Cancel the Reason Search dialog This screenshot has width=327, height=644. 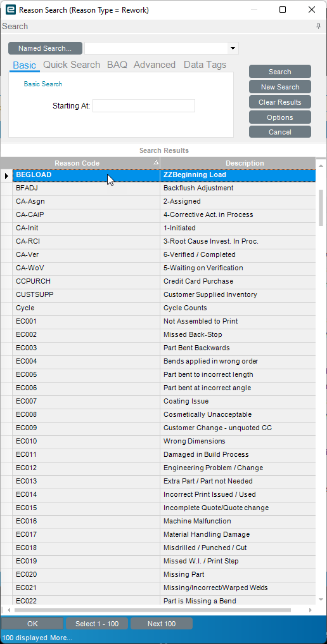[x=280, y=132]
